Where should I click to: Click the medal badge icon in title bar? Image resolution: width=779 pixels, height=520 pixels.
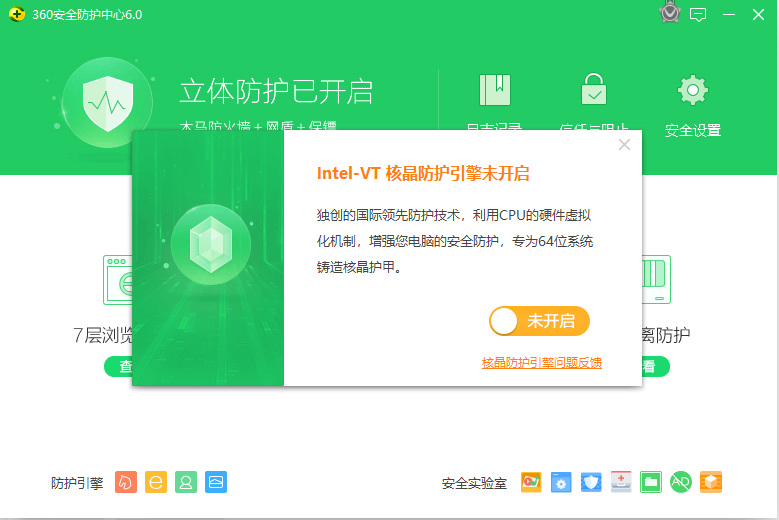tap(670, 12)
